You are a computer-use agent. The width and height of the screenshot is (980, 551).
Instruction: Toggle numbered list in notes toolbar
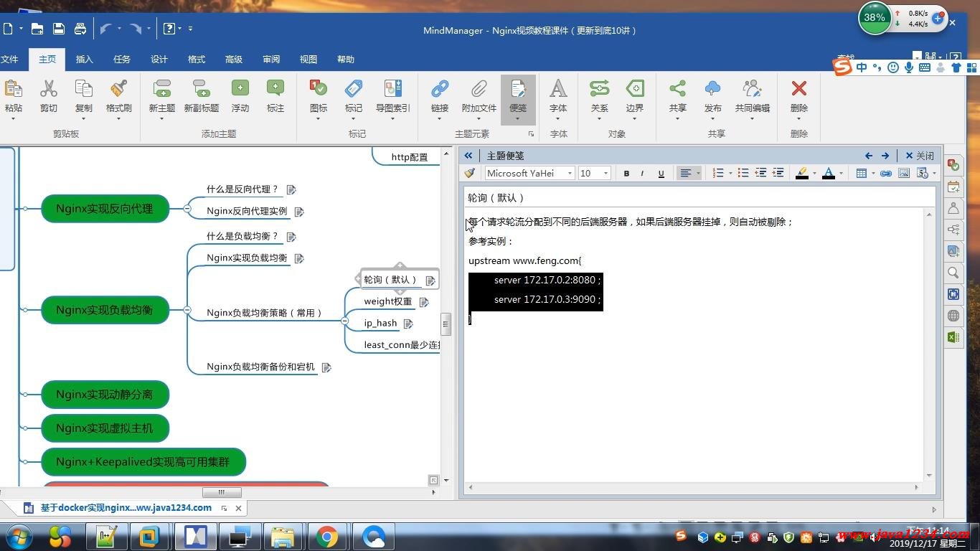click(x=718, y=173)
